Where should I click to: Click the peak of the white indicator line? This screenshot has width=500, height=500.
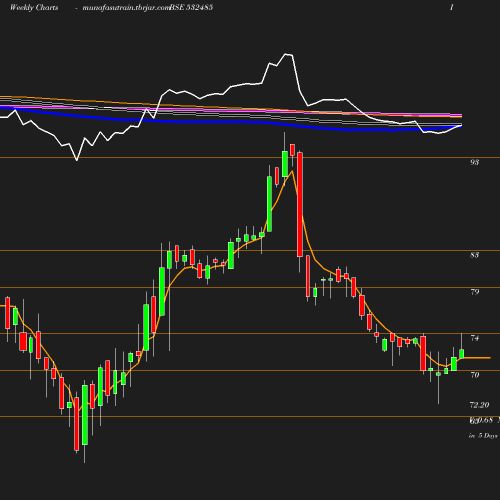tap(286, 54)
